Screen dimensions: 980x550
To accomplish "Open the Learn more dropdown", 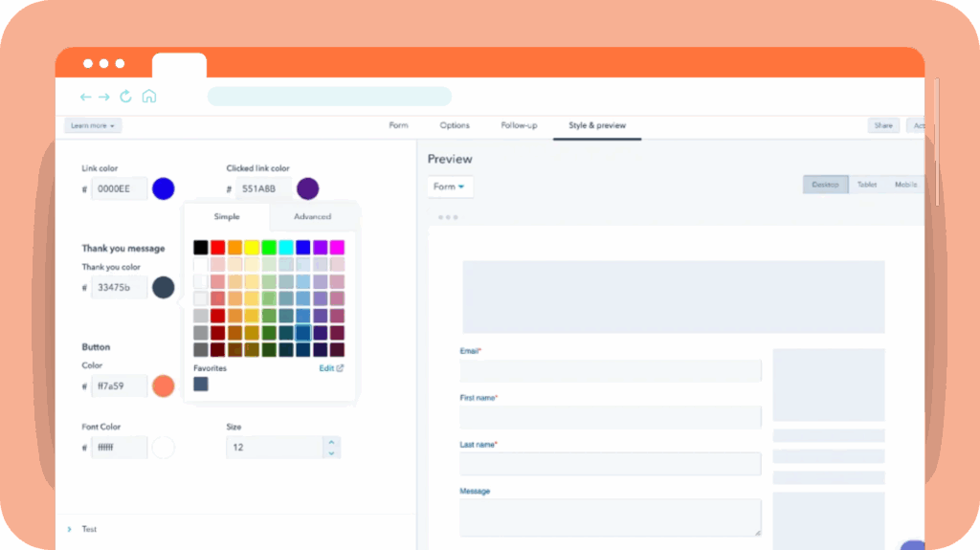I will coord(93,125).
